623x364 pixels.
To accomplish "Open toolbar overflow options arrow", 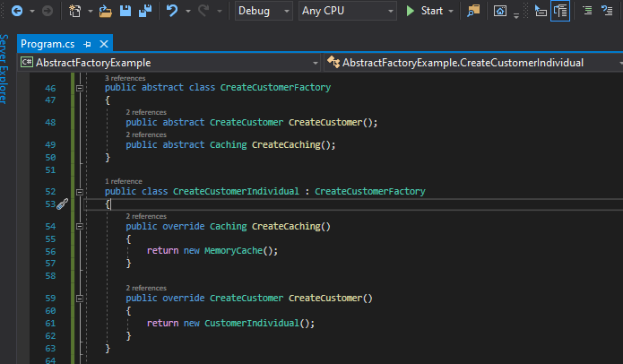I will [516, 15].
